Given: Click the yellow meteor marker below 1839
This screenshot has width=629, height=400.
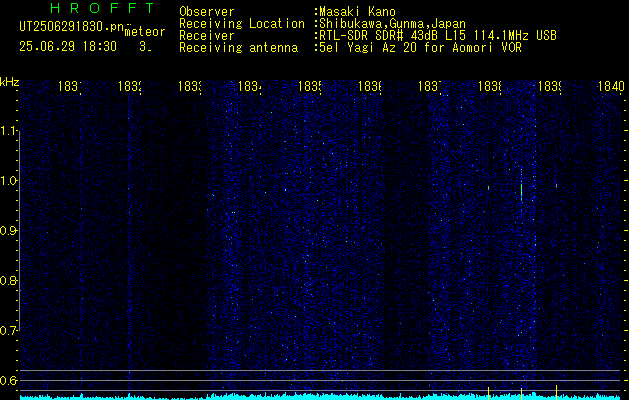Looking at the screenshot, I should pyautogui.click(x=556, y=392).
